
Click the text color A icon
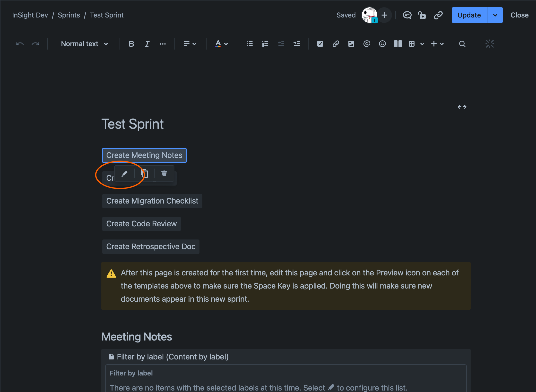(218, 44)
